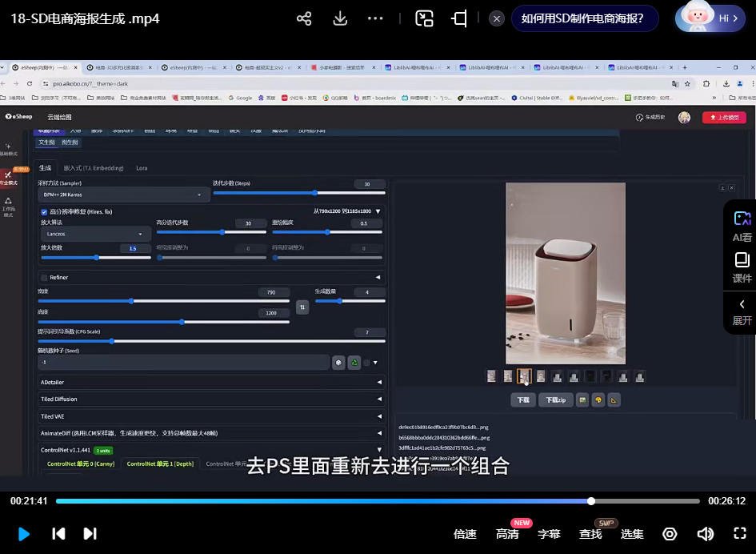Open the Lanczos upscaler dropdown
756x554 pixels.
(x=95, y=234)
